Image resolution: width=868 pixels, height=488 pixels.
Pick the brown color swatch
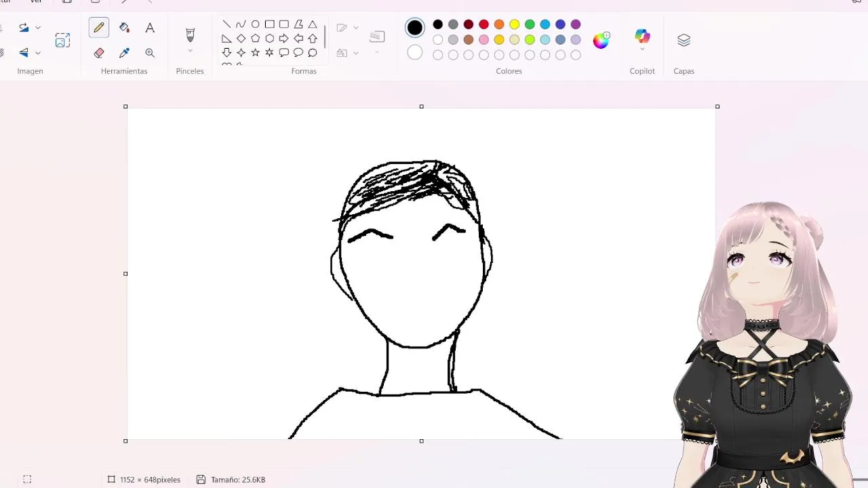[x=469, y=40]
